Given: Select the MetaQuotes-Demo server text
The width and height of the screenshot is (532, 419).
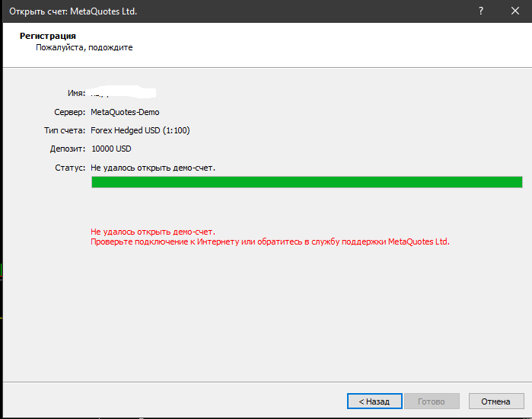Looking at the screenshot, I should pos(125,112).
